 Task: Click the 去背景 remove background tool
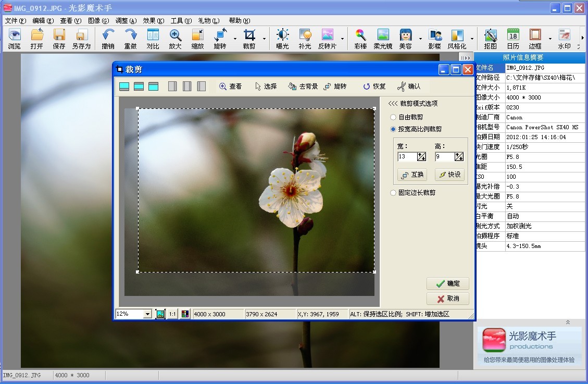coord(303,86)
